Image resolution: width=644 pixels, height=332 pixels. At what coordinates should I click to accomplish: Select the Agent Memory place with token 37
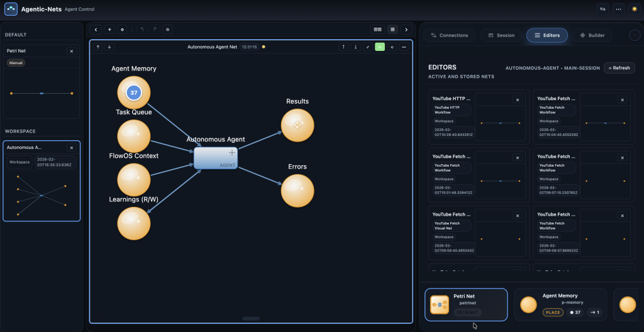(x=133, y=92)
